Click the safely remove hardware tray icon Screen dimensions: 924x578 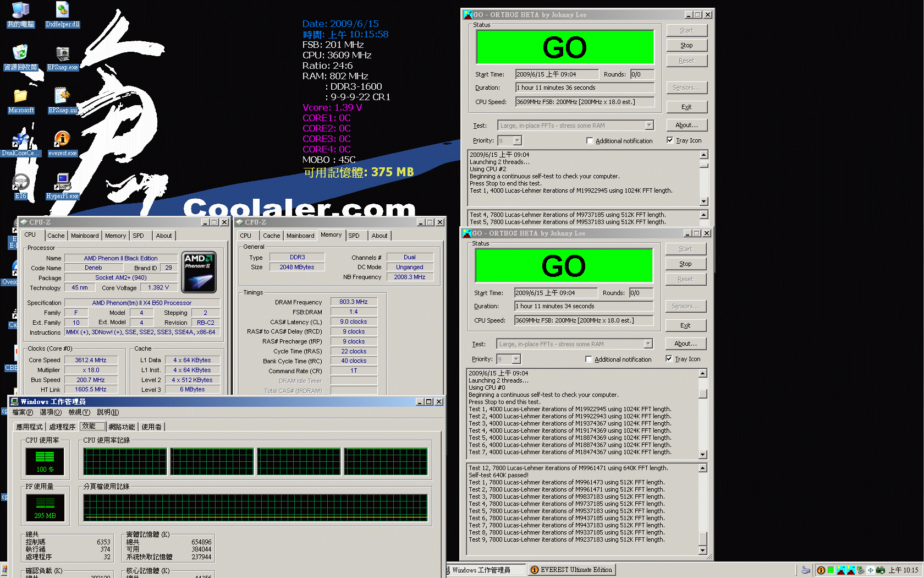(861, 570)
